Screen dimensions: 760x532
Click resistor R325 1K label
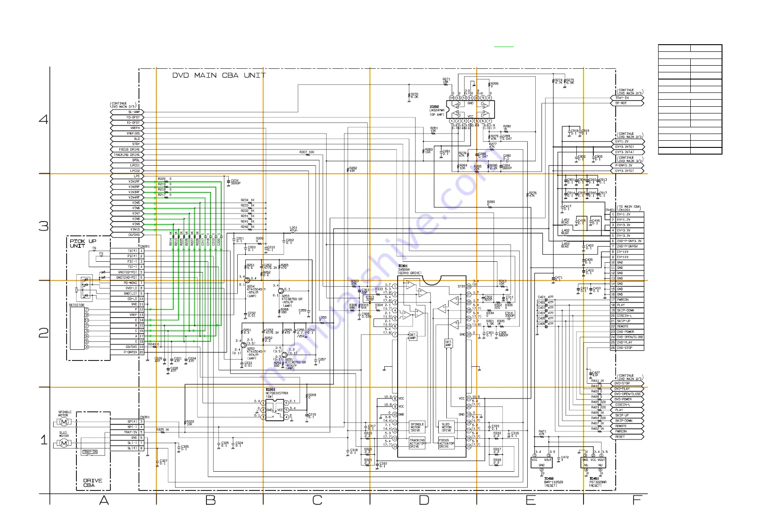(x=163, y=430)
